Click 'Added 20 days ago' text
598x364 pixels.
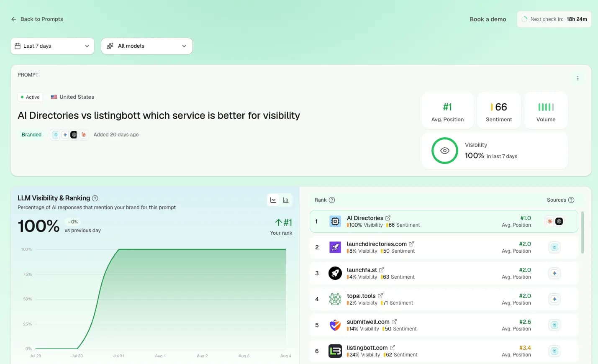(116, 135)
